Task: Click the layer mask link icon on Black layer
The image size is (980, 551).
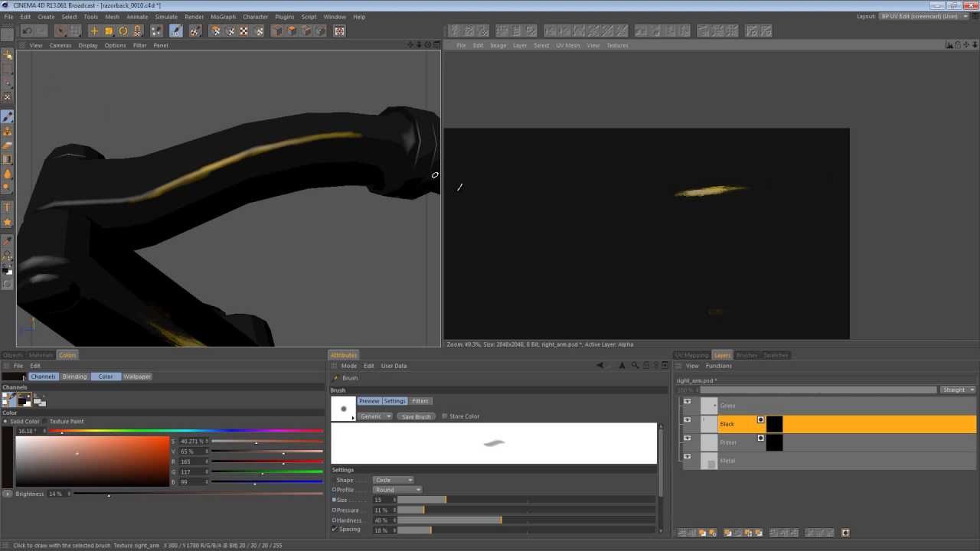Action: coord(760,419)
